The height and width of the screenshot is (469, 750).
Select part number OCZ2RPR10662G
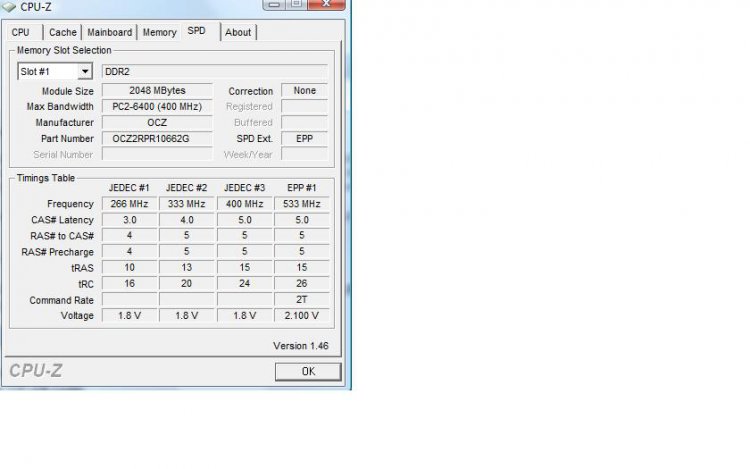[x=157, y=139]
